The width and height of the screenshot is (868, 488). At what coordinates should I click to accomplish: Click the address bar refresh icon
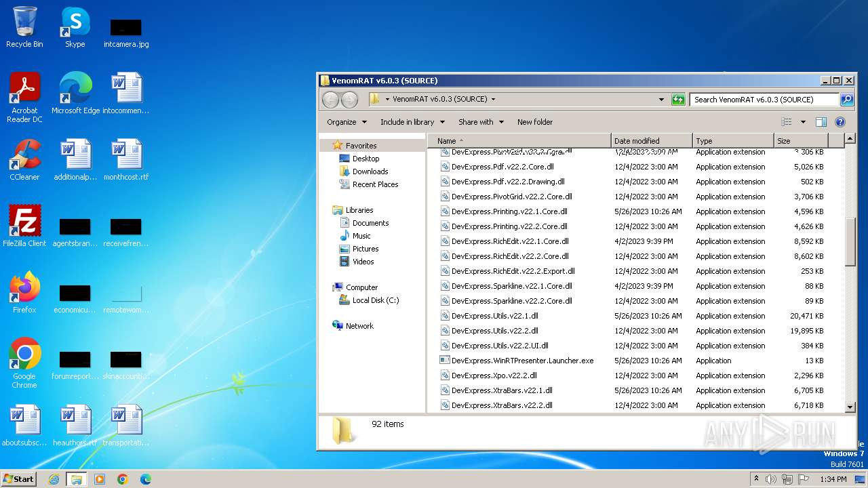click(678, 100)
